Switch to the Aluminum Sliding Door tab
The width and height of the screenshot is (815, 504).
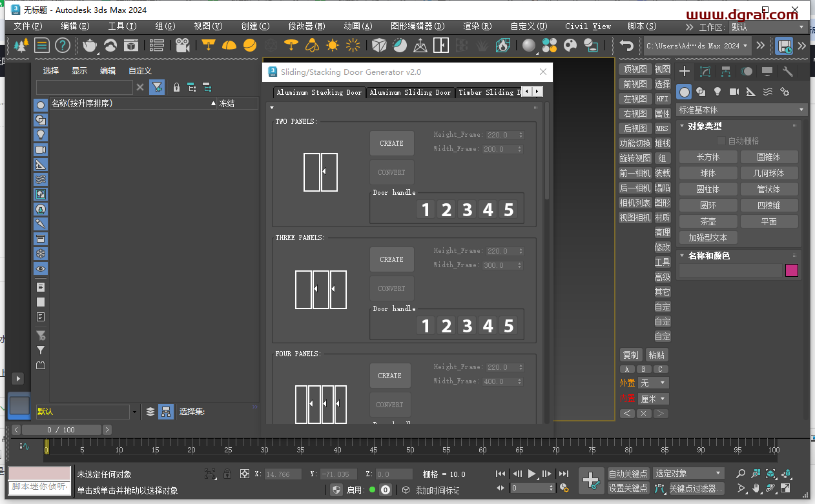410,92
